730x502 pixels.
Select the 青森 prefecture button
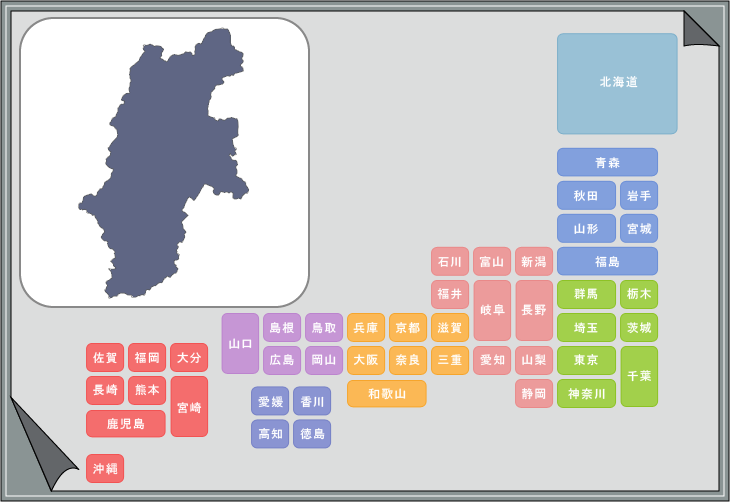pos(607,162)
